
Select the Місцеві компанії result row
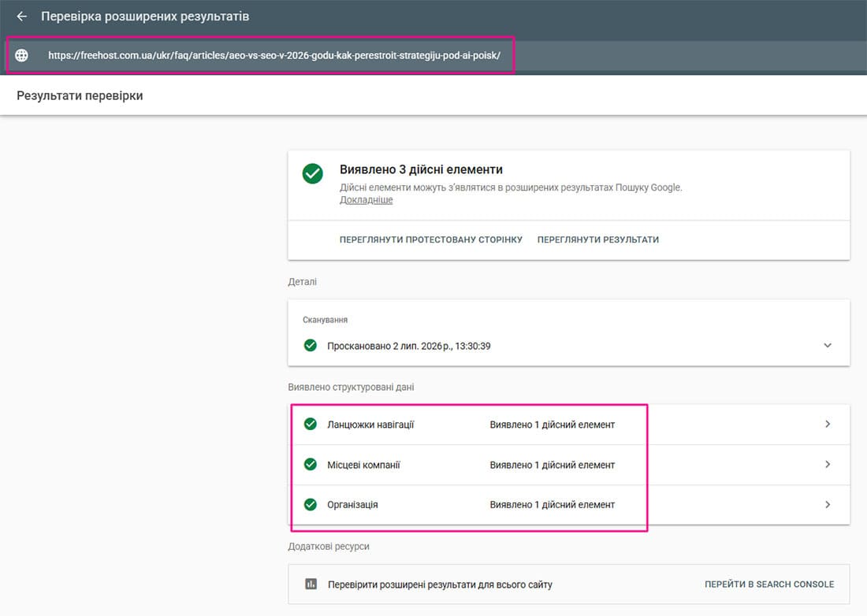569,465
